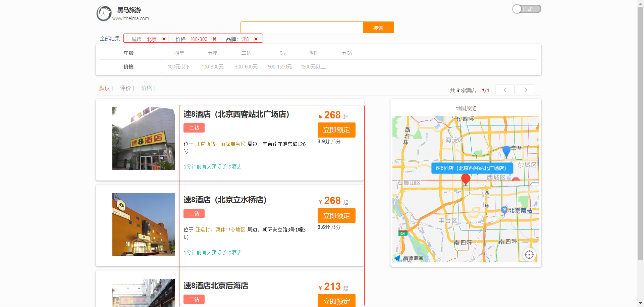This screenshot has height=307, width=644.
Task: Filter by 二钻 rating
Action: click(x=246, y=53)
